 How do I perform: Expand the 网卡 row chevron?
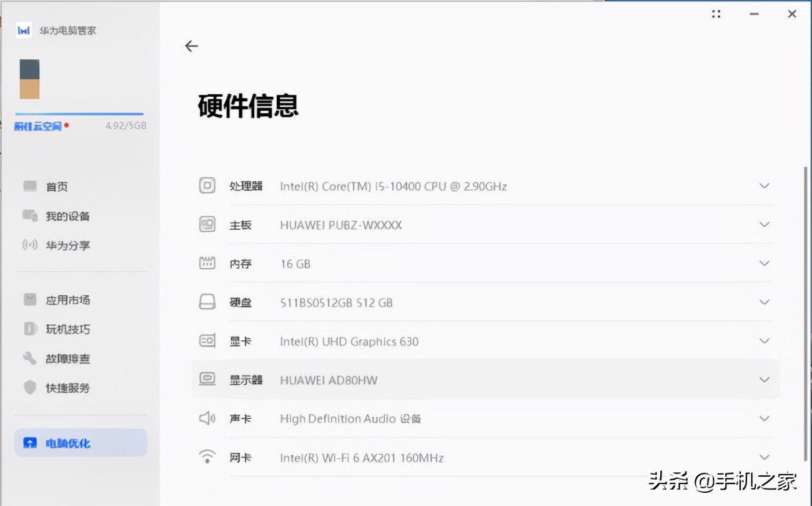(764, 457)
